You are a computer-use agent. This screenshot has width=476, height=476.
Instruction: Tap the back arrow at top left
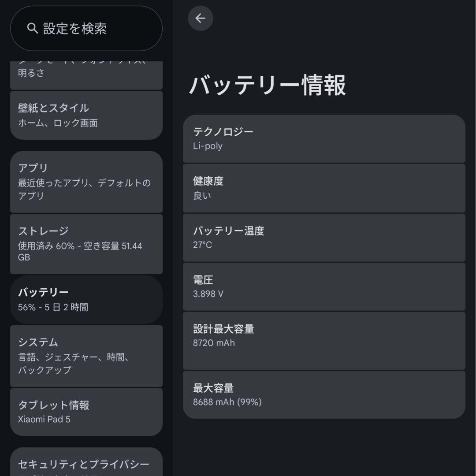[201, 18]
